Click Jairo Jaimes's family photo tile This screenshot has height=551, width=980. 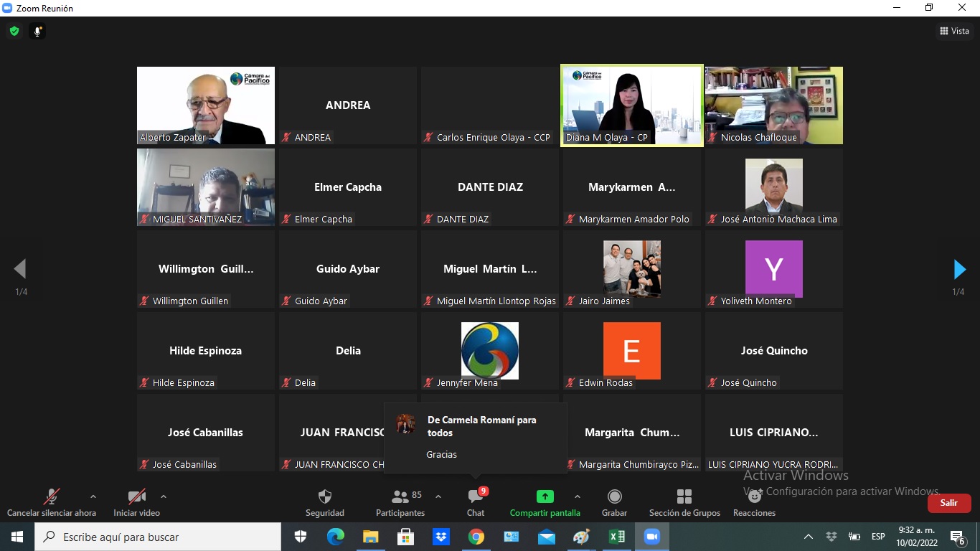632,269
